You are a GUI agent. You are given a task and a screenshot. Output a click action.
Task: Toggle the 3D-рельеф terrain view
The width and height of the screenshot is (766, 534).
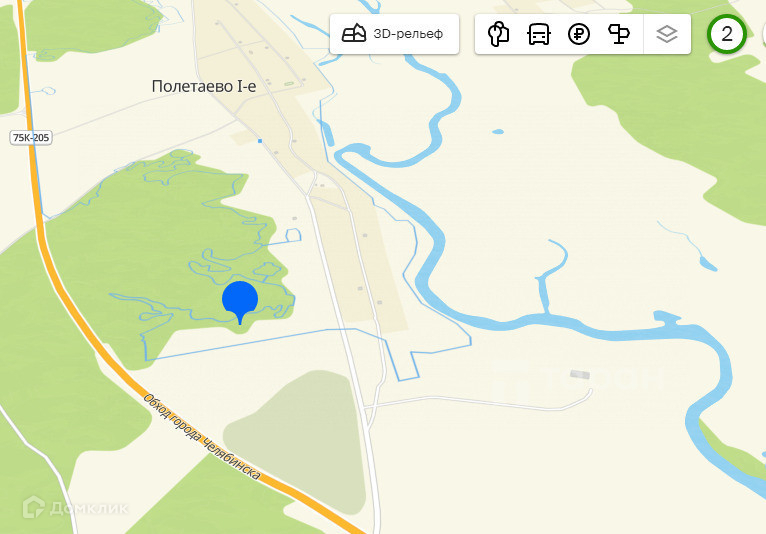click(394, 34)
